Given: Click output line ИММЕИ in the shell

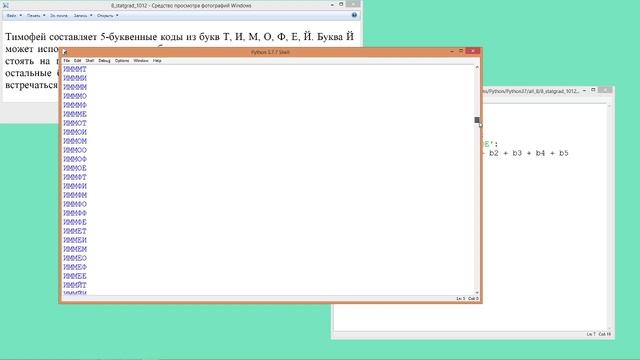Looking at the screenshot, I should (75, 240).
